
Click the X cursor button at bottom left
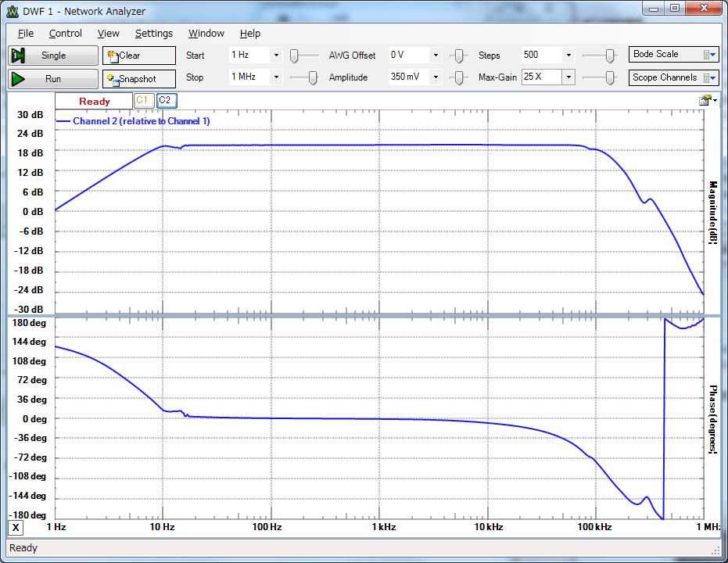click(x=16, y=528)
